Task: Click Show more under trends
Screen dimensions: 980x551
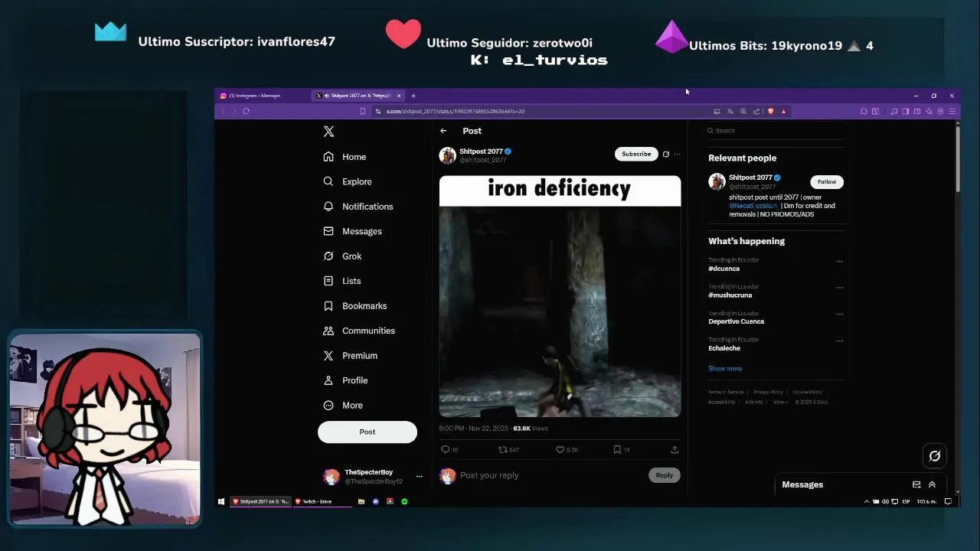Action: coord(725,369)
